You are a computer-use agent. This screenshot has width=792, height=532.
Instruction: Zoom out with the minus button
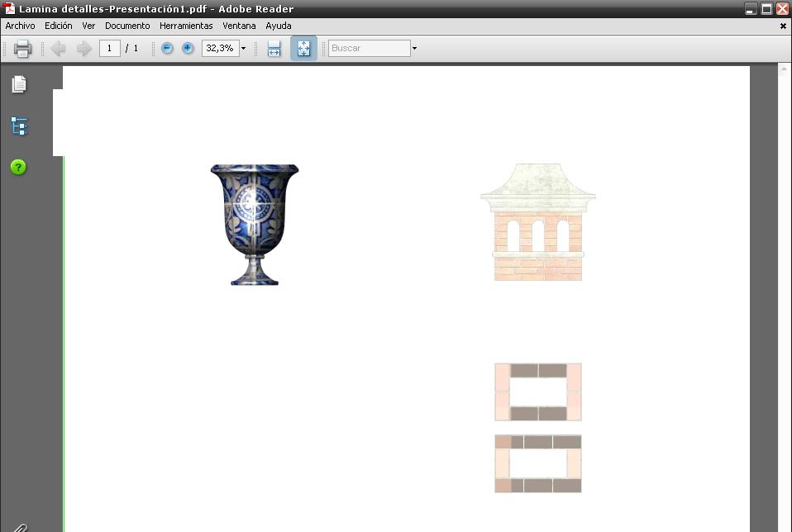pyautogui.click(x=167, y=48)
